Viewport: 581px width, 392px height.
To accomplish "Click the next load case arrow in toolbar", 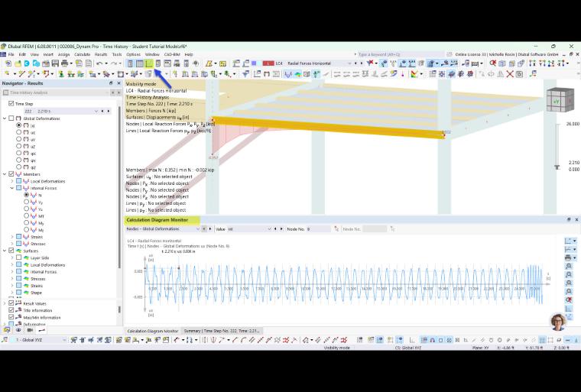I will (x=362, y=63).
